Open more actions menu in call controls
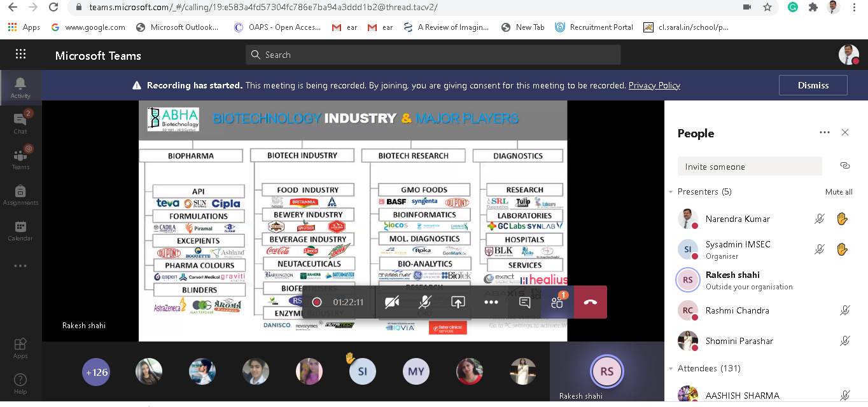Image resolution: width=868 pixels, height=407 pixels. 491,302
